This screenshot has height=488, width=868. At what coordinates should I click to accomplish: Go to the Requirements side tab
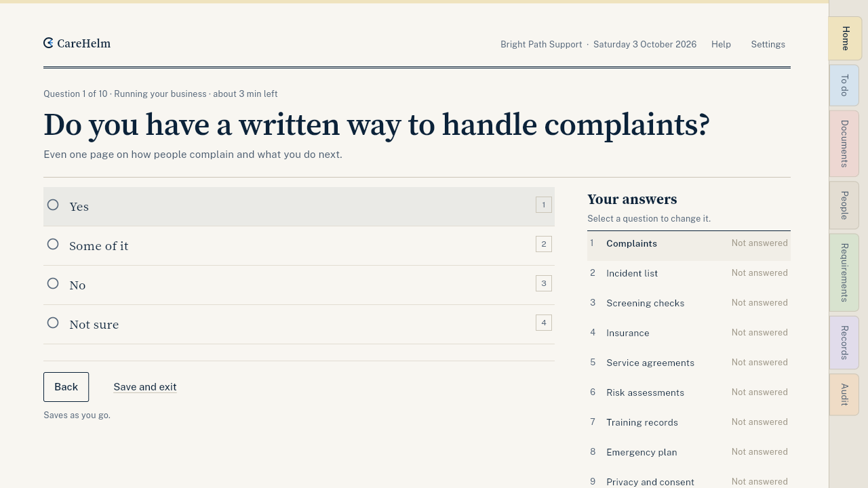coord(844,272)
